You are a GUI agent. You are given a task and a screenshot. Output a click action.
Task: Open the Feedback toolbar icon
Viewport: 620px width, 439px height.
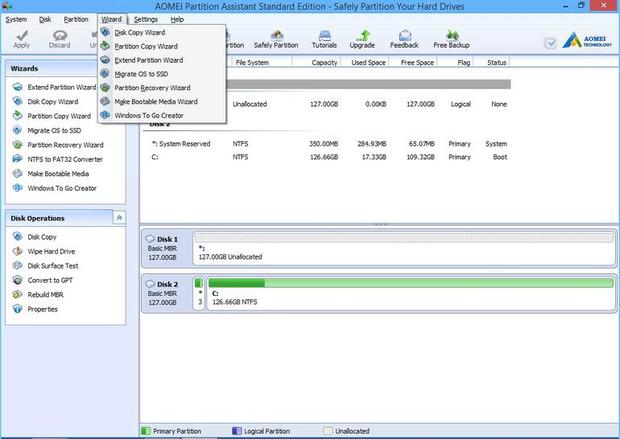tap(404, 38)
